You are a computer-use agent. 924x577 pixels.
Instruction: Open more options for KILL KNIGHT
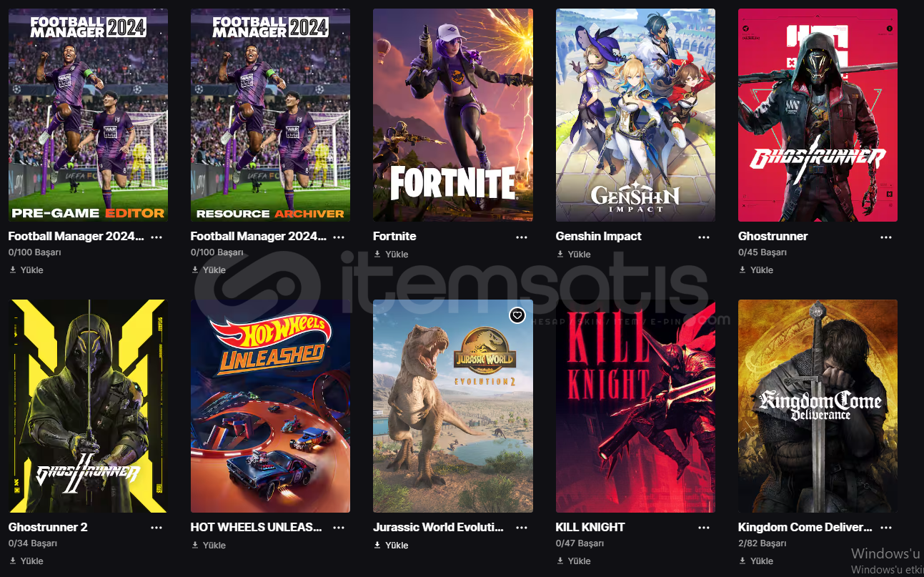coord(704,528)
